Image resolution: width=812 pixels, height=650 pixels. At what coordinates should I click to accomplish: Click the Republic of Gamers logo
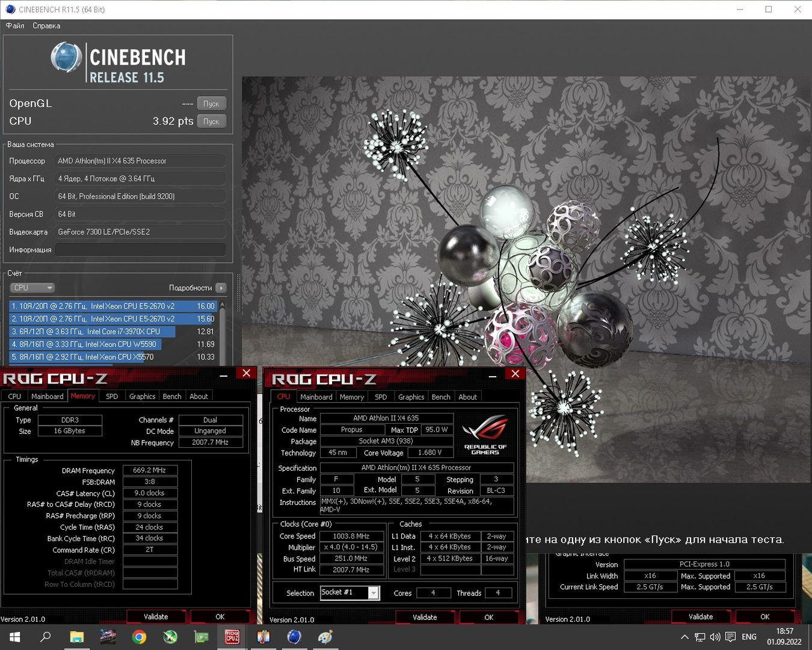(x=485, y=434)
